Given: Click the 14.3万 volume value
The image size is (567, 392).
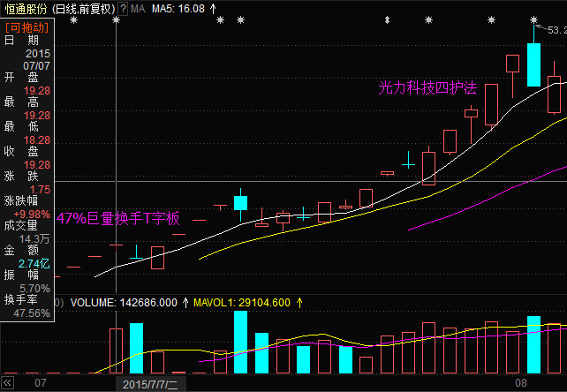Looking at the screenshot, I should pos(34,238).
